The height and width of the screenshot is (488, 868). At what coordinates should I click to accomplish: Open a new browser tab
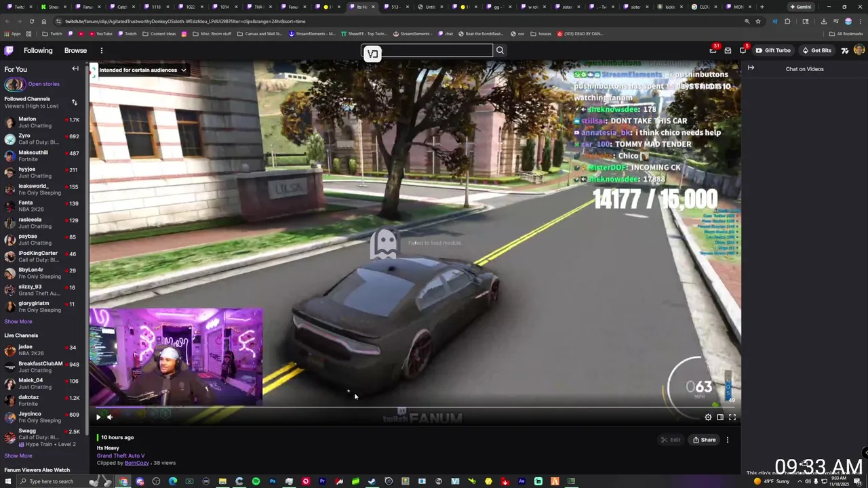[762, 7]
